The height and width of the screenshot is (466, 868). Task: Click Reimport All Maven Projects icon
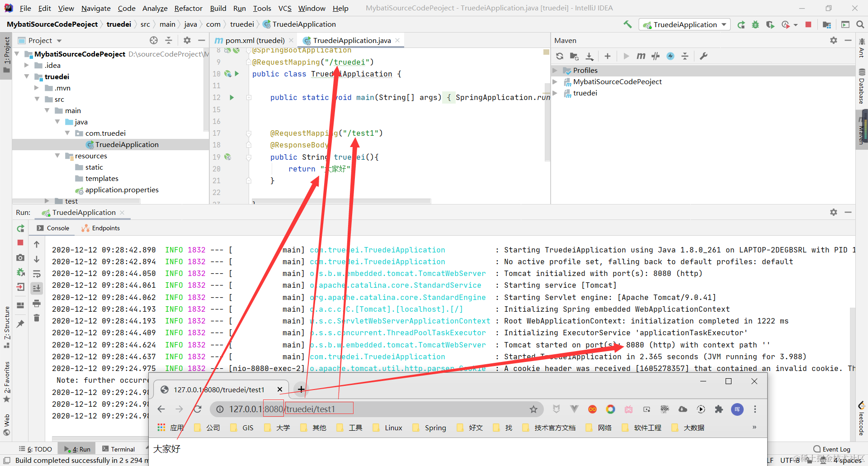point(560,56)
